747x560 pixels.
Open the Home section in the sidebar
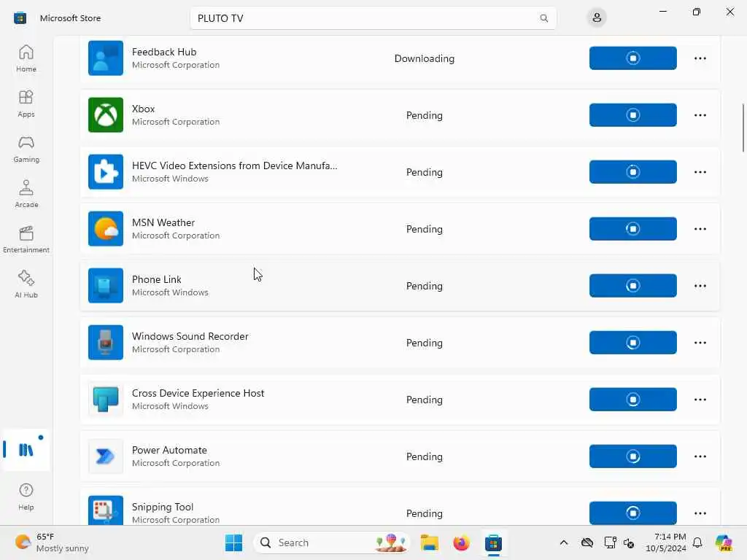26,58
